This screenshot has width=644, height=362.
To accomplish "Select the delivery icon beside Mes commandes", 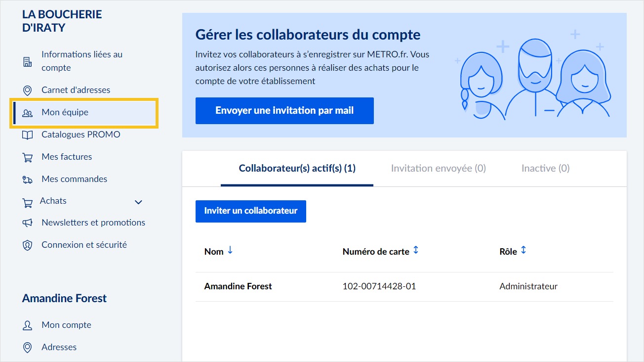I will [x=28, y=179].
